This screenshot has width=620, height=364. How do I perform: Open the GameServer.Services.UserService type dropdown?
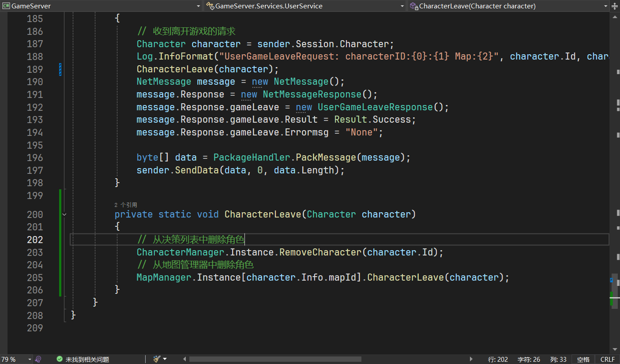click(x=402, y=6)
